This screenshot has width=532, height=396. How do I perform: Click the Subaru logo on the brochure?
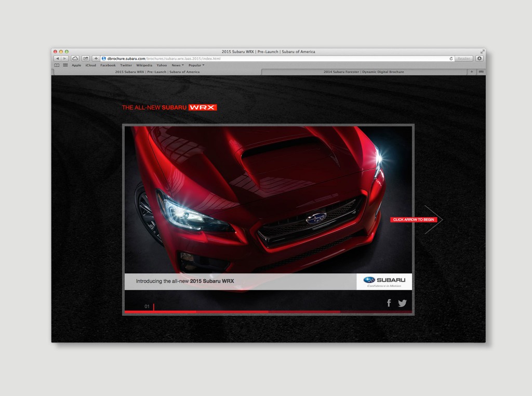click(x=384, y=282)
